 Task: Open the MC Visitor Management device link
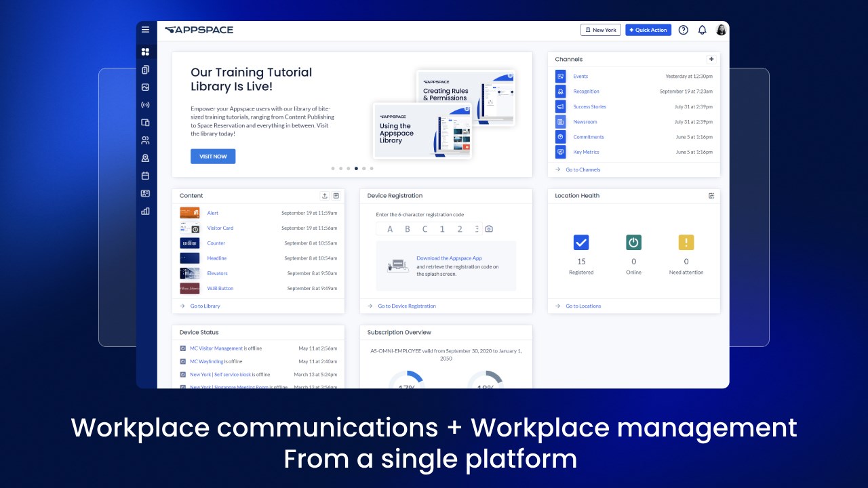tap(216, 348)
